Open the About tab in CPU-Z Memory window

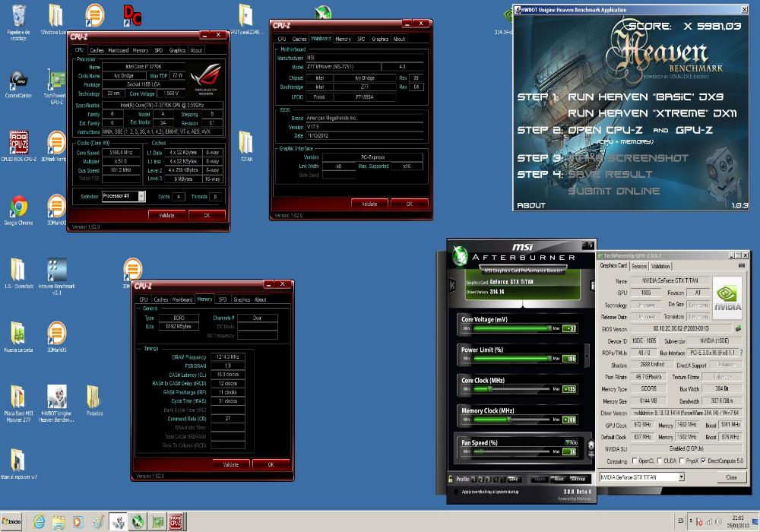tap(261, 299)
